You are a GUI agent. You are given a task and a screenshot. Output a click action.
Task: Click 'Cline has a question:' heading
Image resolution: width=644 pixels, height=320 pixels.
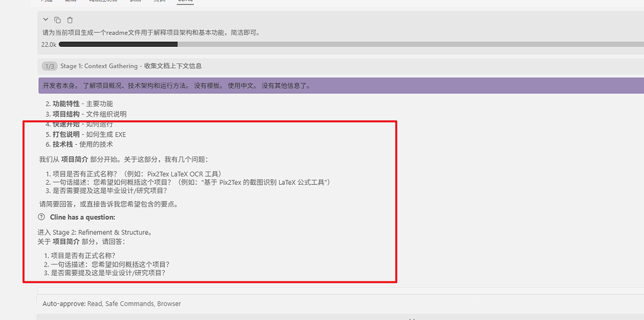point(82,217)
